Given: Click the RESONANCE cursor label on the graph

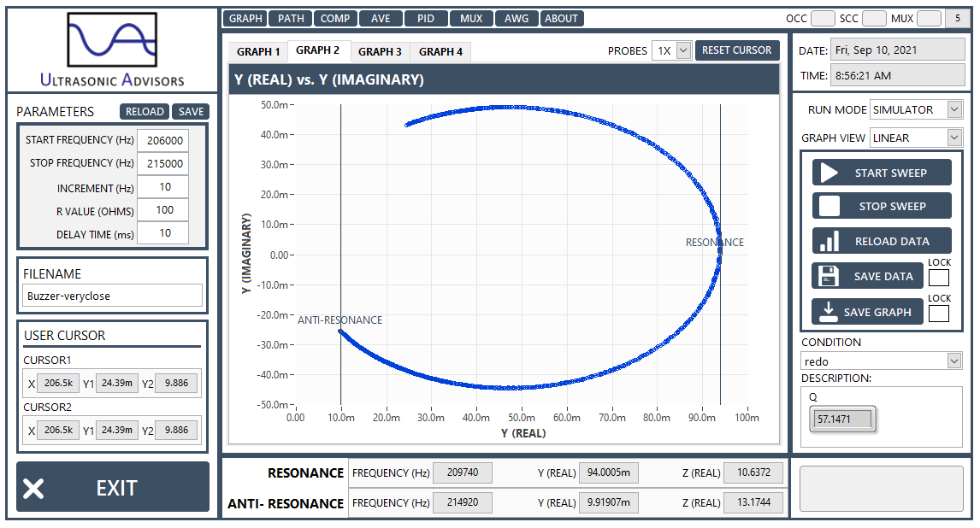Looking at the screenshot, I should click(x=714, y=242).
